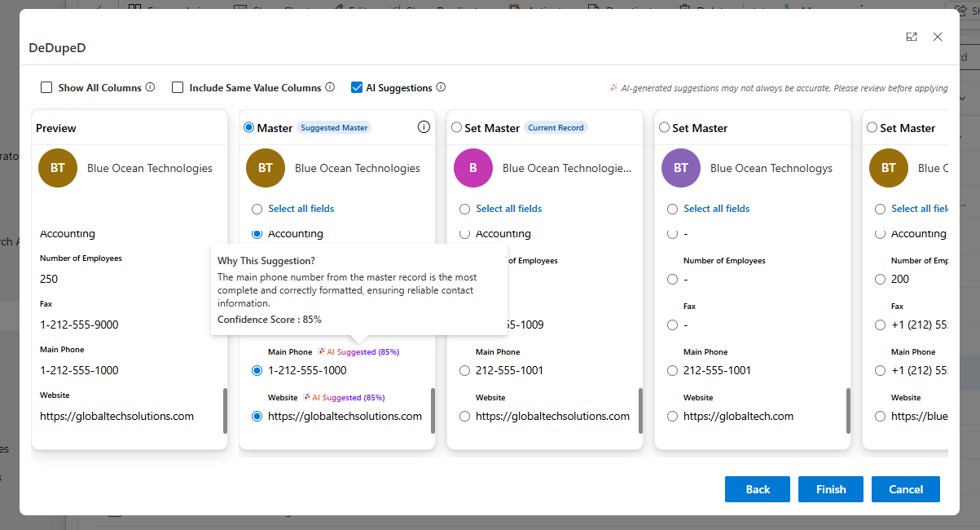Open info icon beside Show All Columns
Viewport: 980px width, 530px height.
click(150, 87)
